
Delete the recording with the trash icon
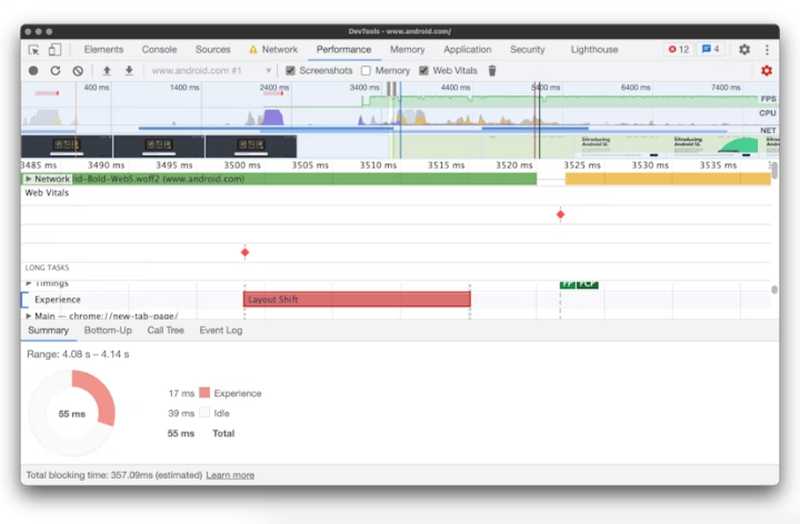coord(492,71)
